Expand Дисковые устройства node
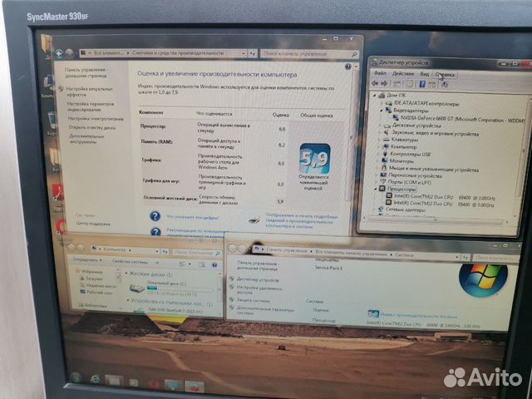 (x=381, y=126)
